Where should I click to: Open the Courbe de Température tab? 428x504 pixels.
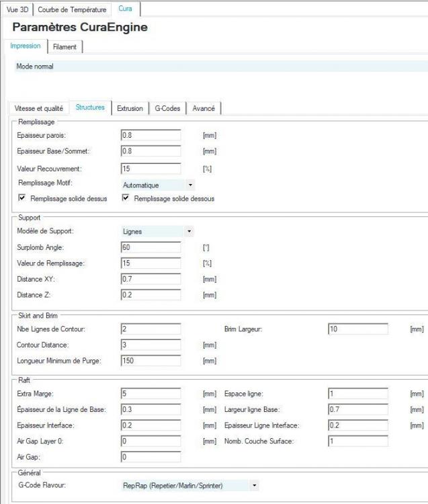pyautogui.click(x=72, y=9)
